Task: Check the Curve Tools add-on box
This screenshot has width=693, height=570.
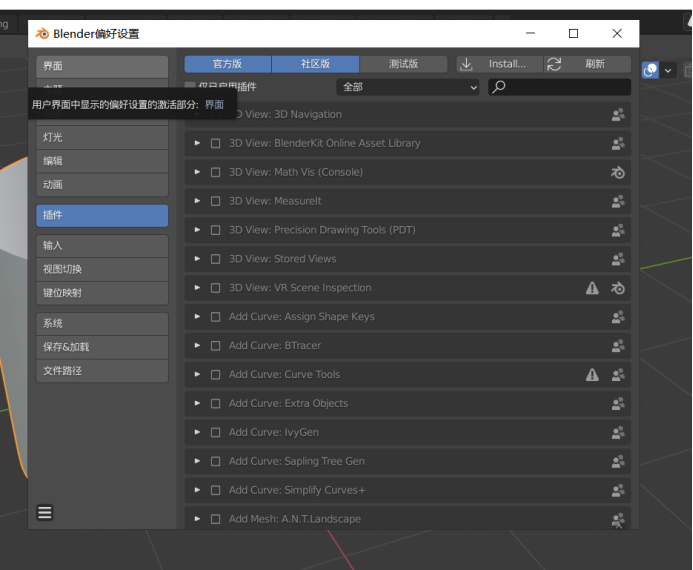Action: [215, 375]
